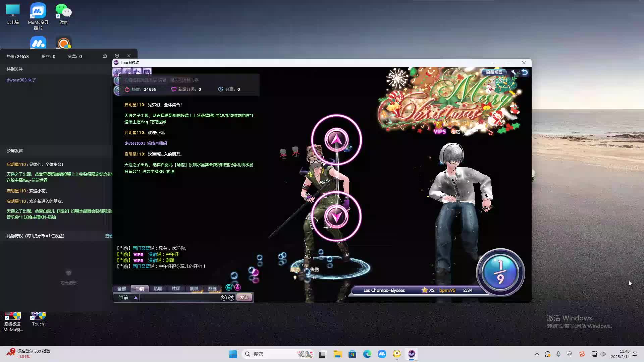Toggle the lock icon in stream panel

[105, 56]
